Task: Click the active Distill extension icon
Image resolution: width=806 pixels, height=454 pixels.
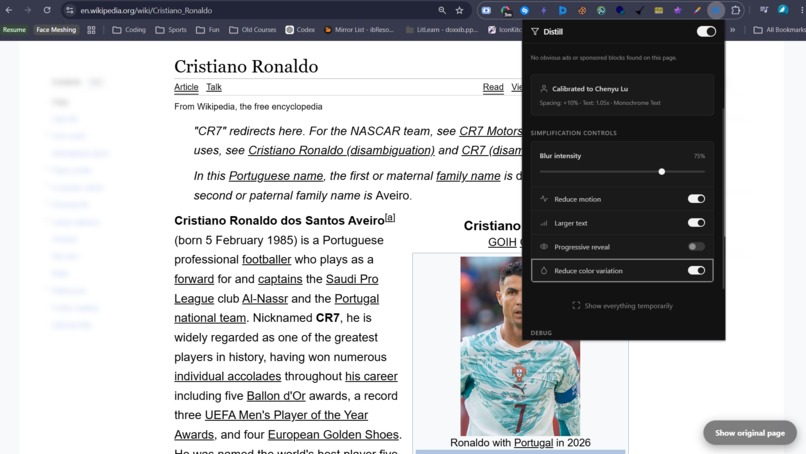Action: pyautogui.click(x=716, y=10)
